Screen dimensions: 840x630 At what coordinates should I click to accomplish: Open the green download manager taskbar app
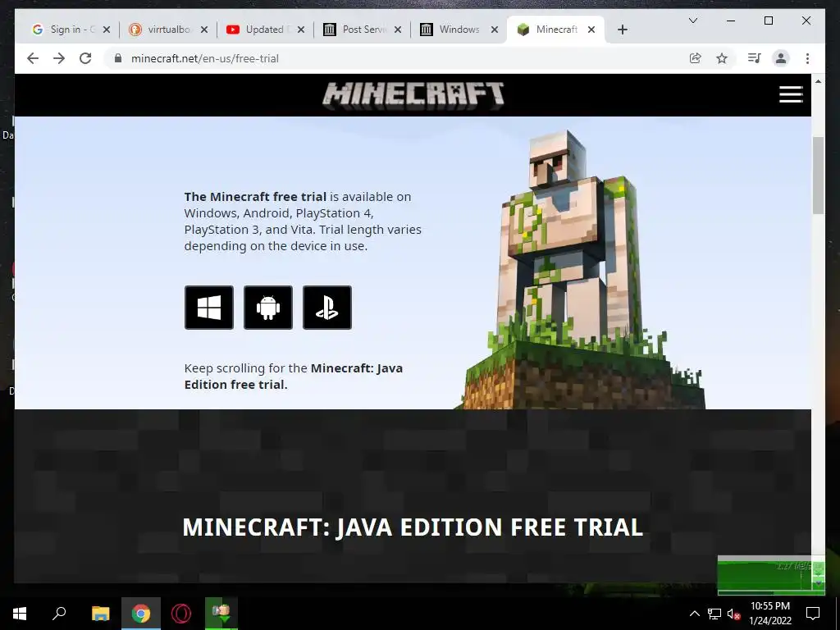click(221, 614)
